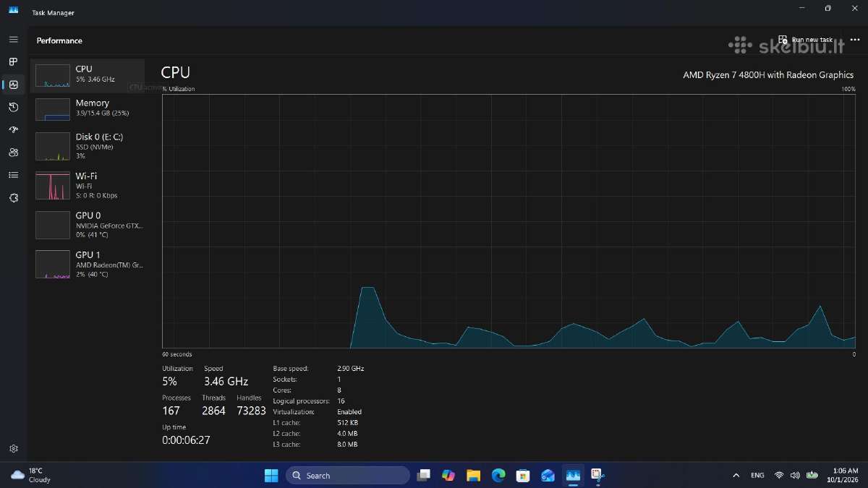Click the Task Manager title bar app icon
Viewport: 868px width, 488px height.
[13, 10]
